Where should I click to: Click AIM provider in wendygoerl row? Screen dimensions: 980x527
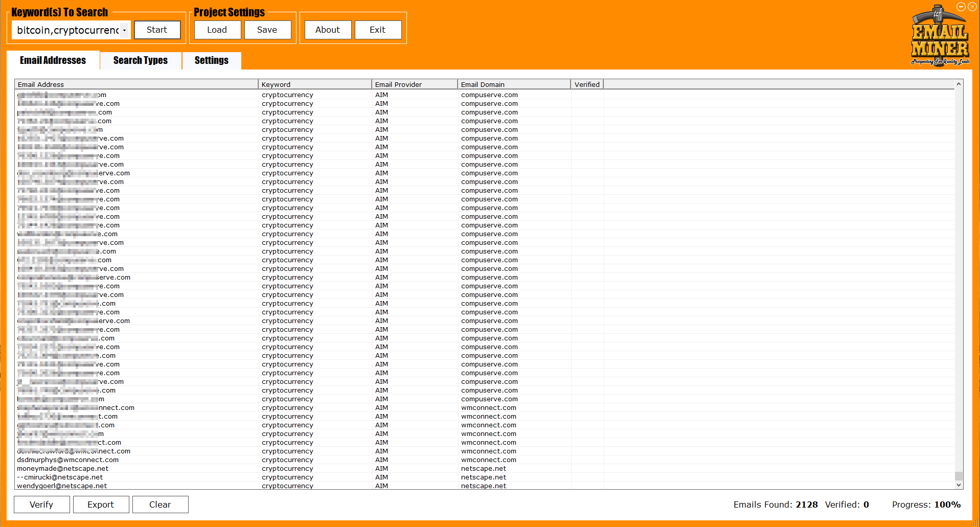pos(381,486)
